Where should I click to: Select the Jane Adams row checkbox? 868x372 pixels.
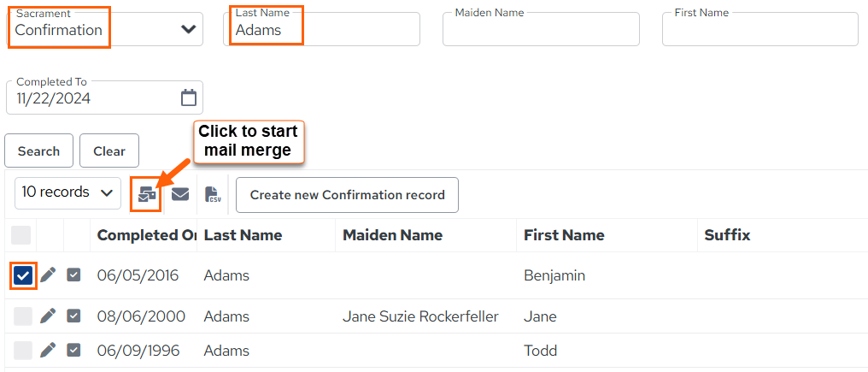tap(23, 316)
